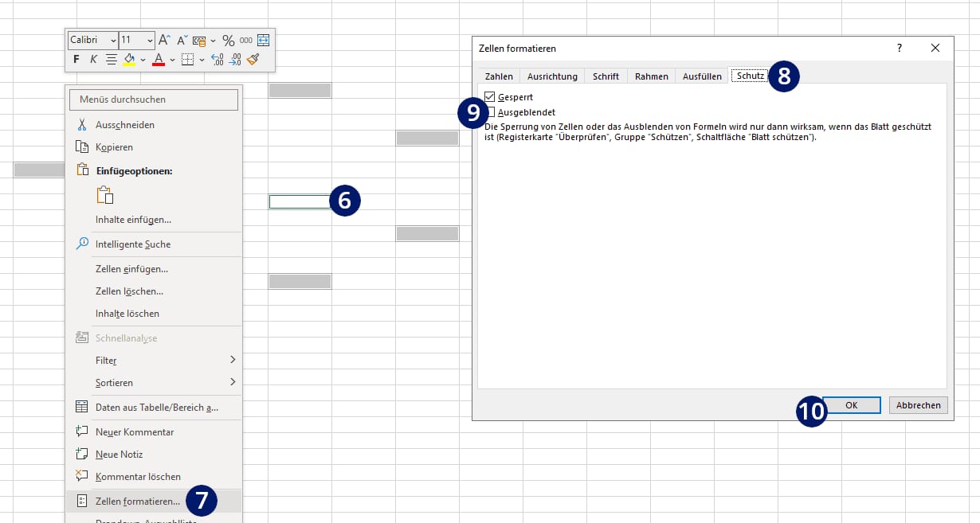
Task: Switch to the Ausrichtung tab
Action: pyautogui.click(x=552, y=76)
